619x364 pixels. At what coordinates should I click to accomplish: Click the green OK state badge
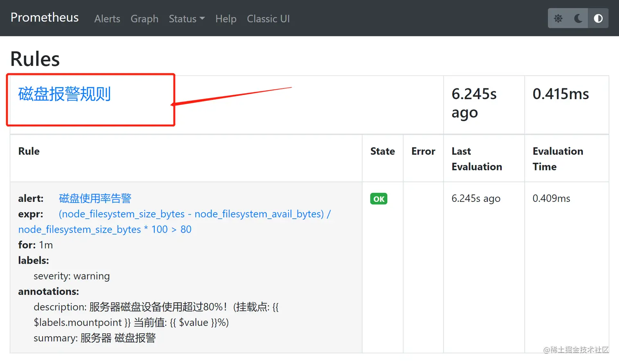(x=379, y=199)
